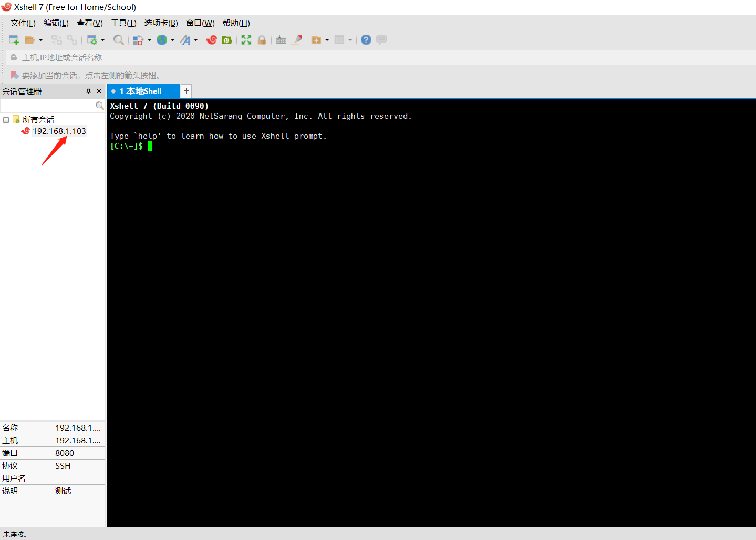Viewport: 756px width, 540px height.
Task: Click the Help question mark icon
Action: point(366,40)
